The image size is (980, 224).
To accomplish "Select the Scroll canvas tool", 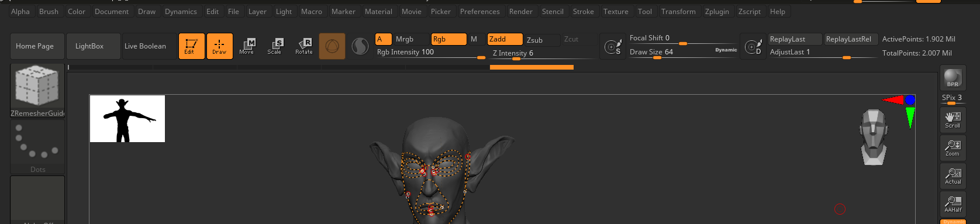I will pyautogui.click(x=953, y=120).
